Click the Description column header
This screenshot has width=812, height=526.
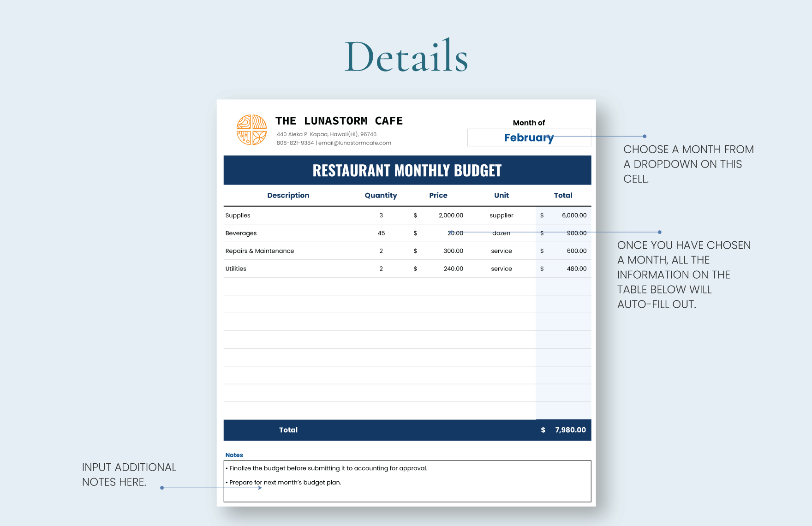point(288,195)
